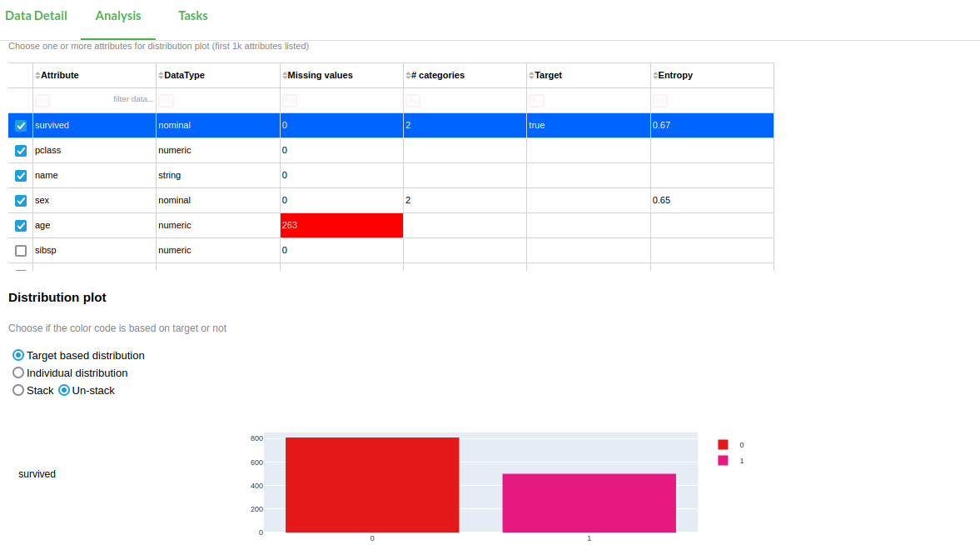Click case icon in Entropy filter cell
The image size is (980, 545).
point(660,100)
